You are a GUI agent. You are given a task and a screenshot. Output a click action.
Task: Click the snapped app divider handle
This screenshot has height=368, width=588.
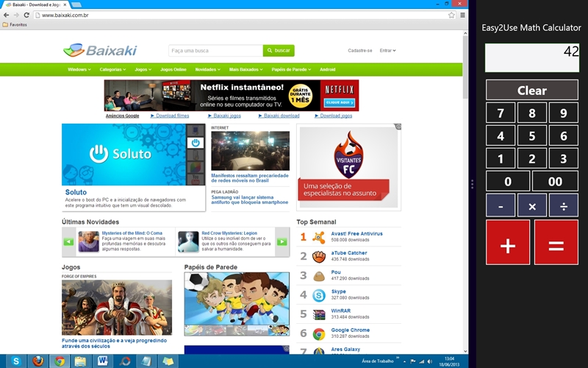(472, 184)
